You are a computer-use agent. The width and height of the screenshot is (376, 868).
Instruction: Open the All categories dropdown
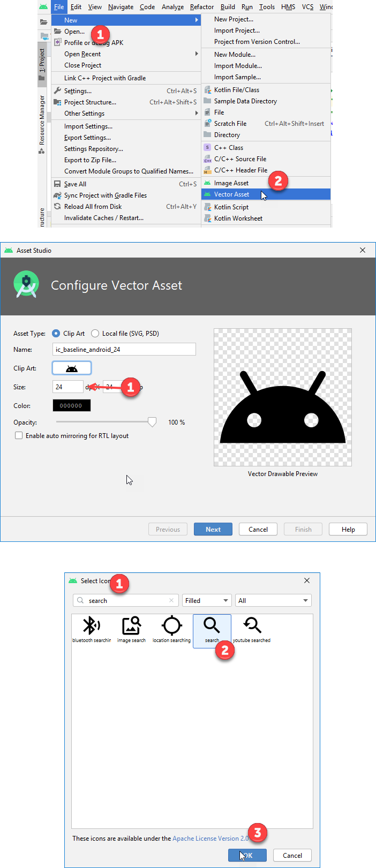pos(274,600)
